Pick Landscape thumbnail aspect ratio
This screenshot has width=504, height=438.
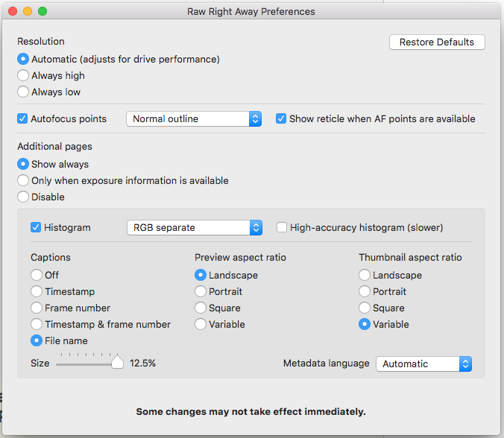click(365, 275)
